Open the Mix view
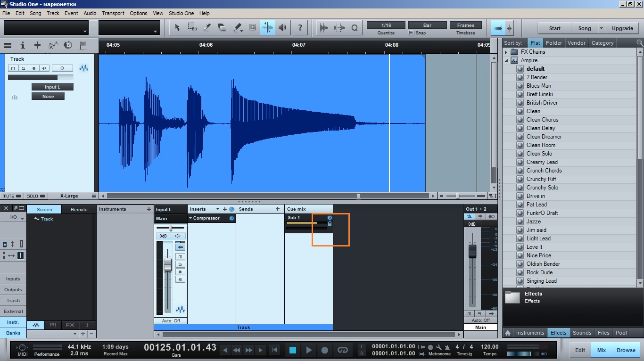 [602, 350]
